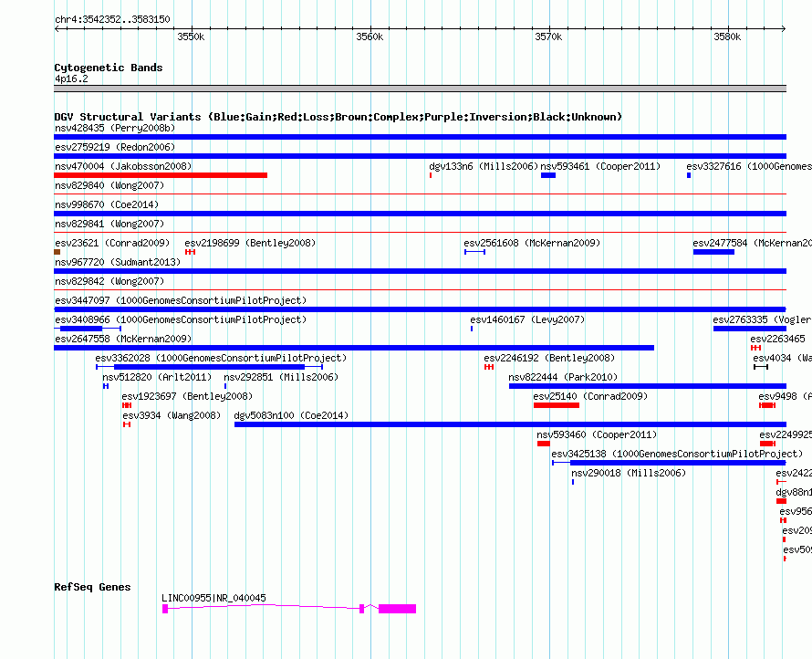This screenshot has width=812, height=659.
Task: Select nsv829841 (Wong2007) label
Action: pyautogui.click(x=109, y=224)
